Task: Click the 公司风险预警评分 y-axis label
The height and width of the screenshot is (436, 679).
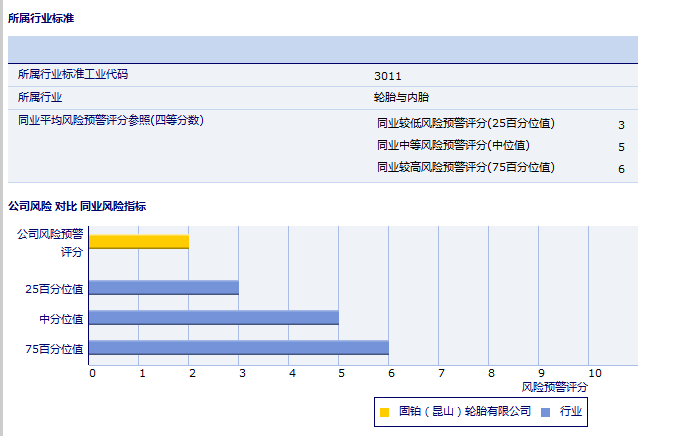Action: 50,241
